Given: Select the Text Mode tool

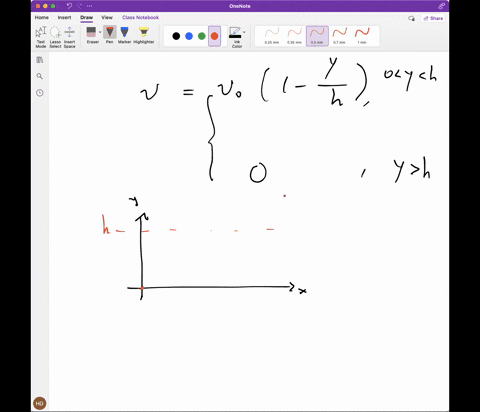Looking at the screenshot, I should click(41, 37).
